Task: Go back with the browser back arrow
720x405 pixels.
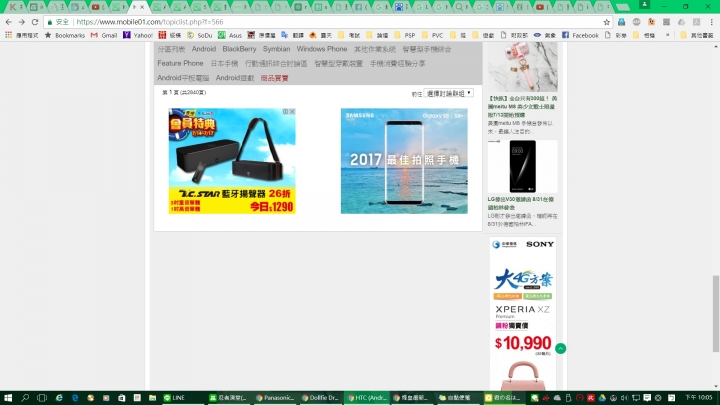Action: click(x=9, y=22)
